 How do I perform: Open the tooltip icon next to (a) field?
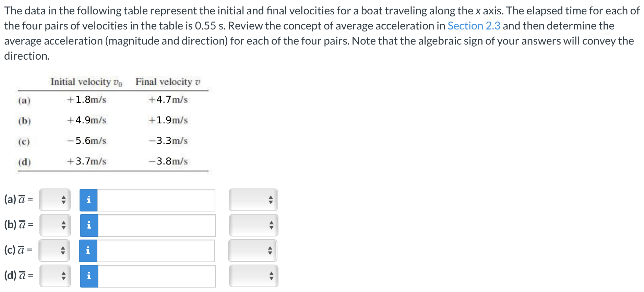88,200
